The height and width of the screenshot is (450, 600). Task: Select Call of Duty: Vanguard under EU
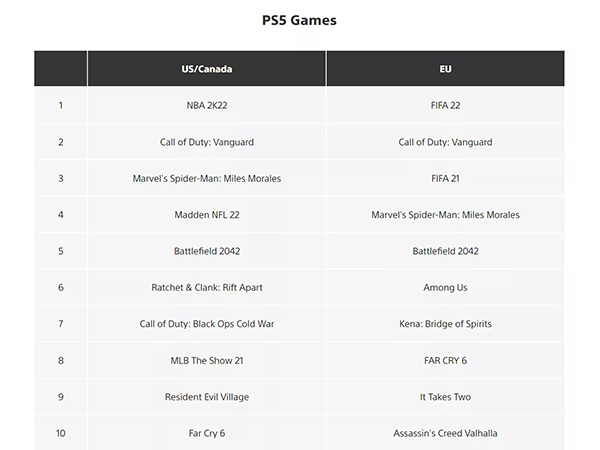tap(445, 142)
